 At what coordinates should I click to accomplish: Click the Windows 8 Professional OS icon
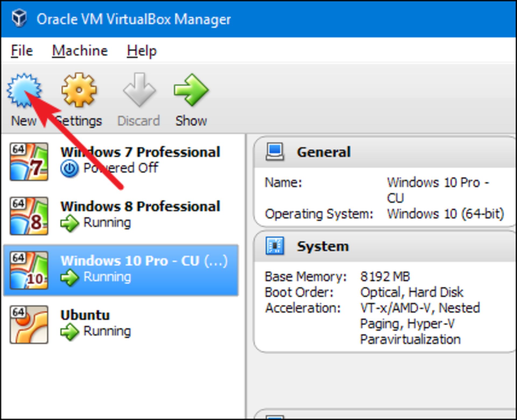click(29, 216)
